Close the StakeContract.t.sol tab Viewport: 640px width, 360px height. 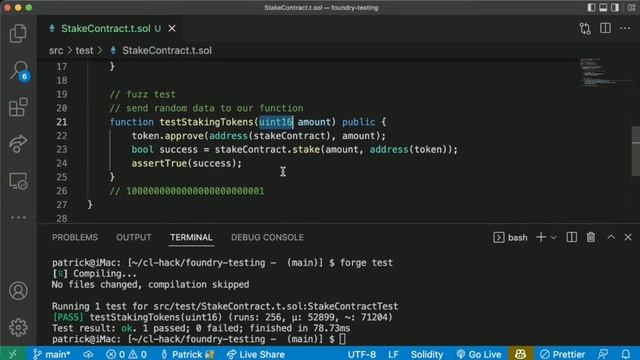click(x=172, y=29)
